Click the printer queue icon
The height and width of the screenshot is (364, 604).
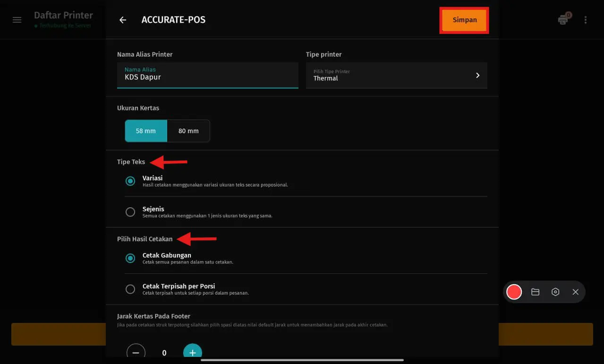(x=563, y=20)
